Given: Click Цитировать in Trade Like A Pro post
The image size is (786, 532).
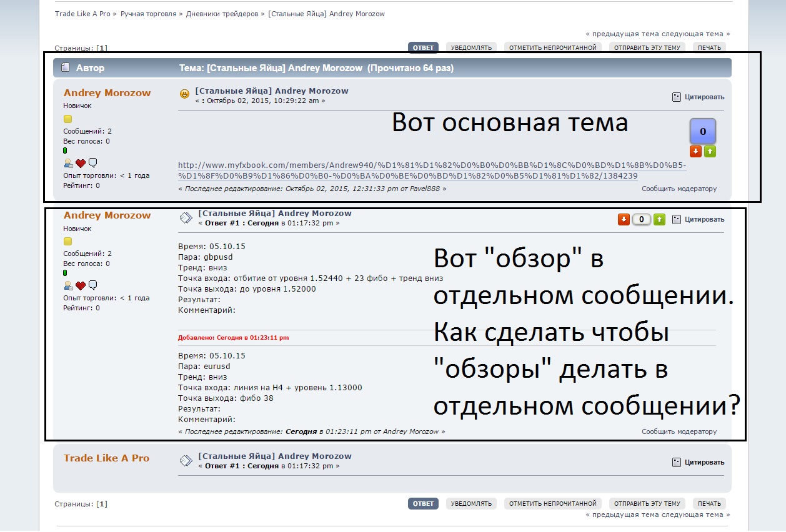Looking at the screenshot, I should point(705,462).
